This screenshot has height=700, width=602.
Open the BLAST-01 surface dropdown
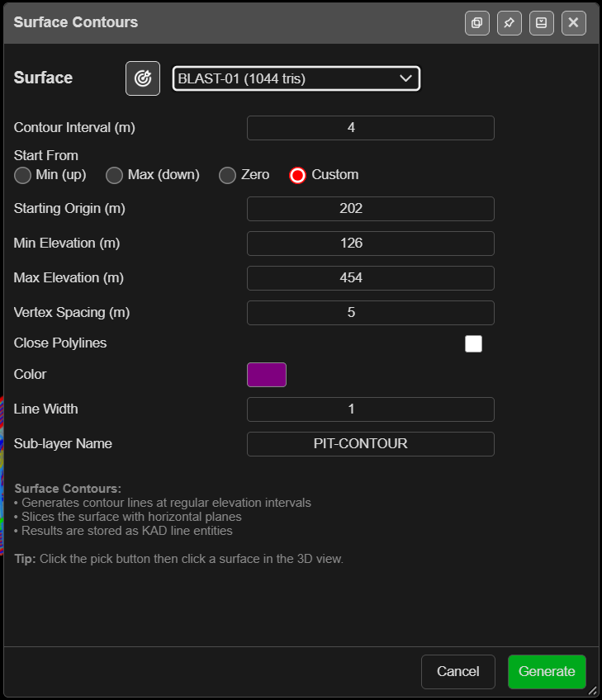[x=296, y=78]
